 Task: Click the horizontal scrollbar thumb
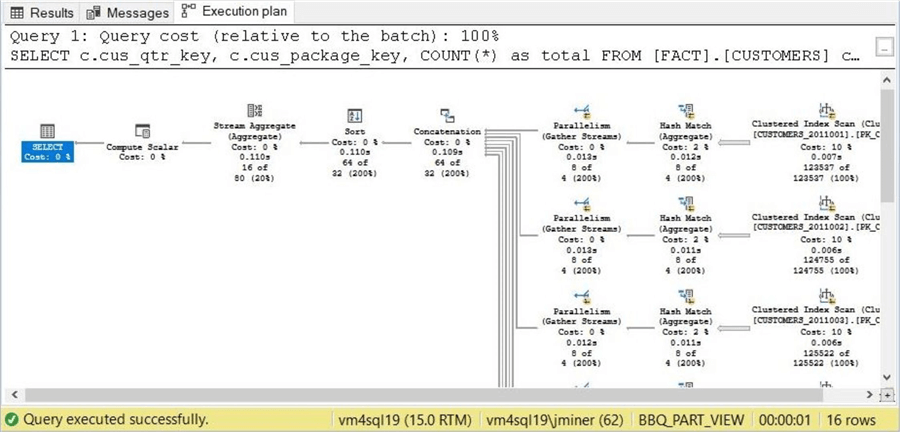(x=424, y=395)
